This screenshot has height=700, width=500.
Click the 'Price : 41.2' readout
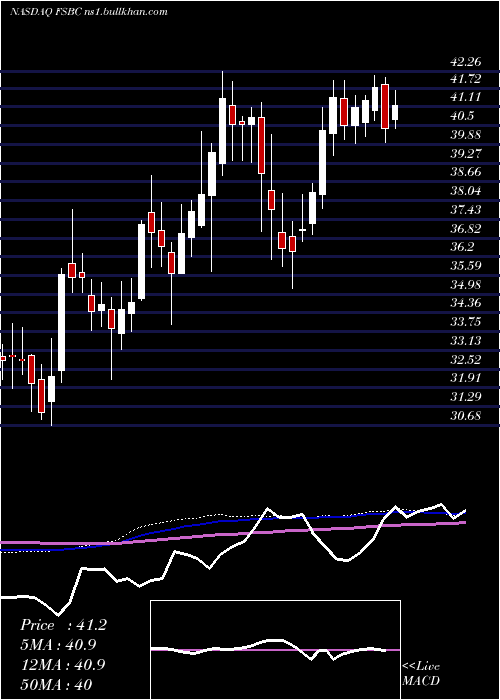tap(63, 625)
